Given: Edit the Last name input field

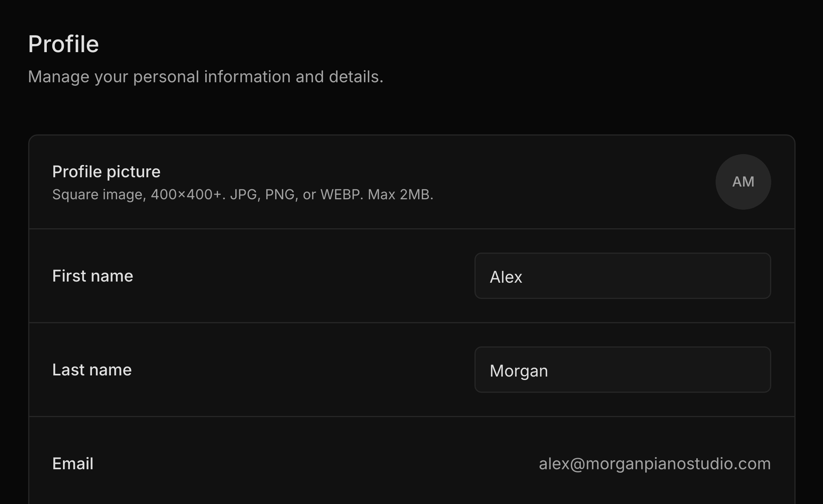Looking at the screenshot, I should pyautogui.click(x=622, y=370).
